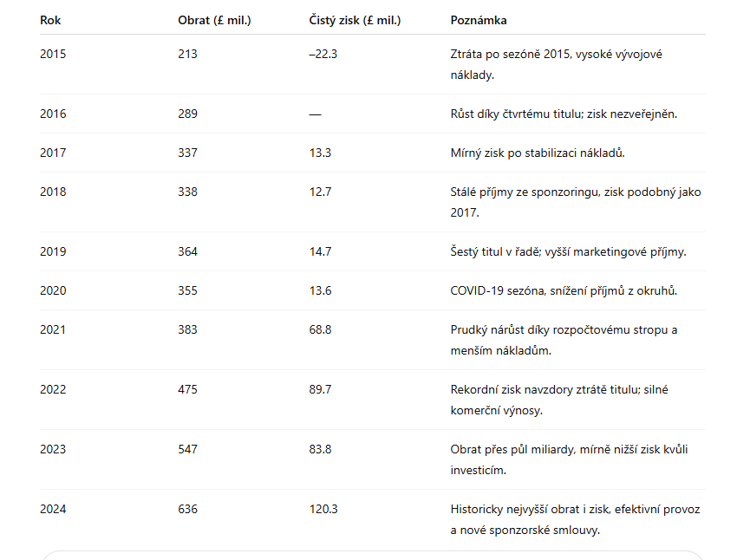Image resolution: width=750 pixels, height=560 pixels.
Task: Click the COVID-19 sezóna note
Action: coord(564,290)
